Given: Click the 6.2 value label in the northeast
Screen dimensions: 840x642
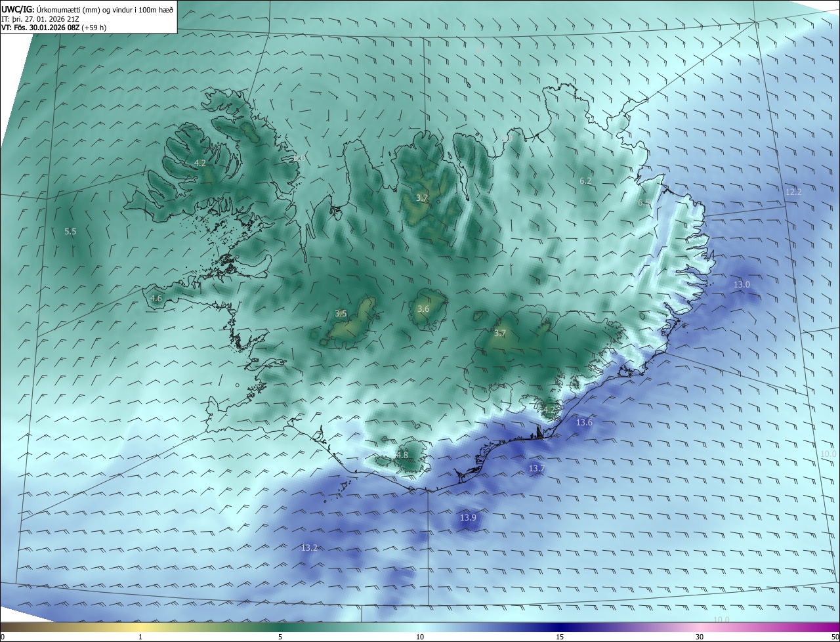Looking at the screenshot, I should pyautogui.click(x=585, y=181).
